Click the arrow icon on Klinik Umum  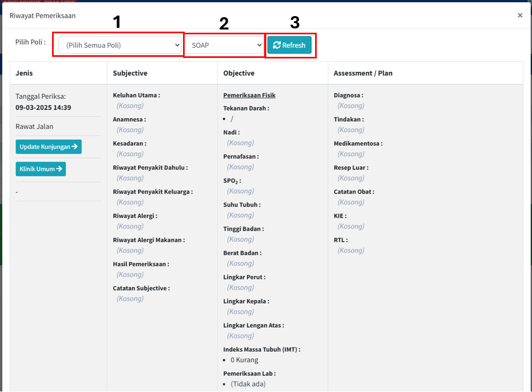pos(59,169)
